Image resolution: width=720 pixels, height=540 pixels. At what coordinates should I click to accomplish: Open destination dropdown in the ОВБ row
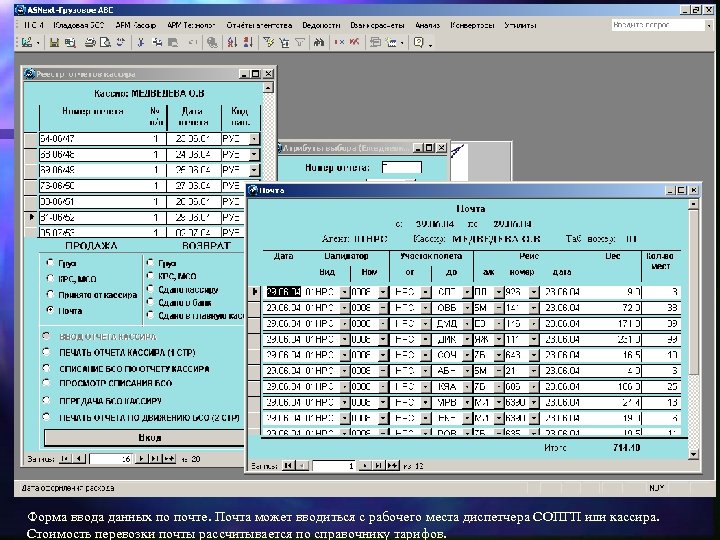tap(467, 308)
